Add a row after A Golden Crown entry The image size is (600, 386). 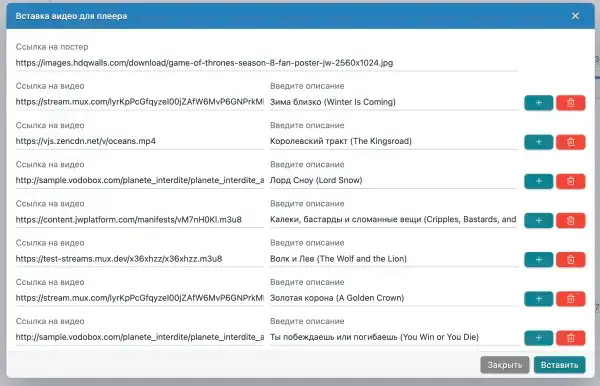(538, 299)
